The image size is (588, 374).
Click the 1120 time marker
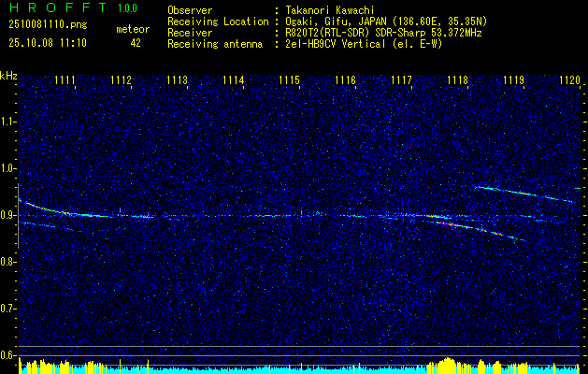569,80
